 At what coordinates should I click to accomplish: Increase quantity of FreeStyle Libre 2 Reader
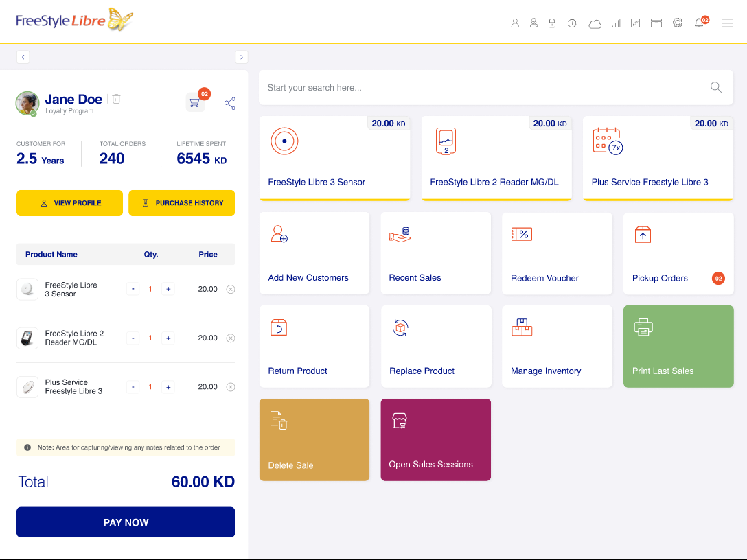coord(168,338)
